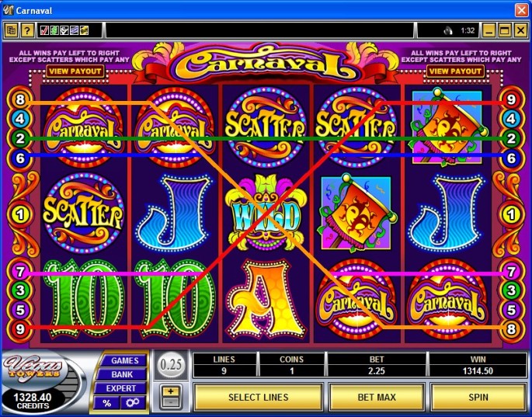
Task: Decrease coin size with minus button
Action: click(171, 402)
